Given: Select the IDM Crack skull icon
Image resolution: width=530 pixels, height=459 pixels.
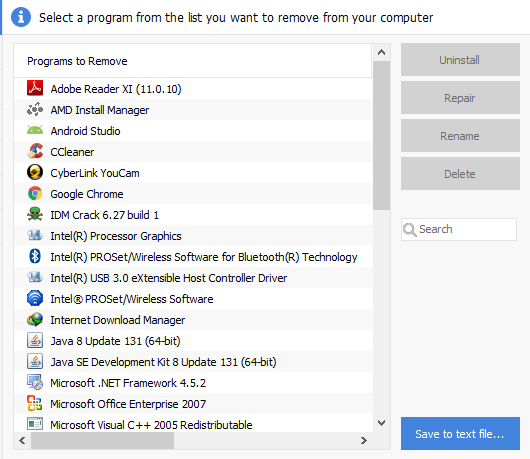Looking at the screenshot, I should (35, 214).
